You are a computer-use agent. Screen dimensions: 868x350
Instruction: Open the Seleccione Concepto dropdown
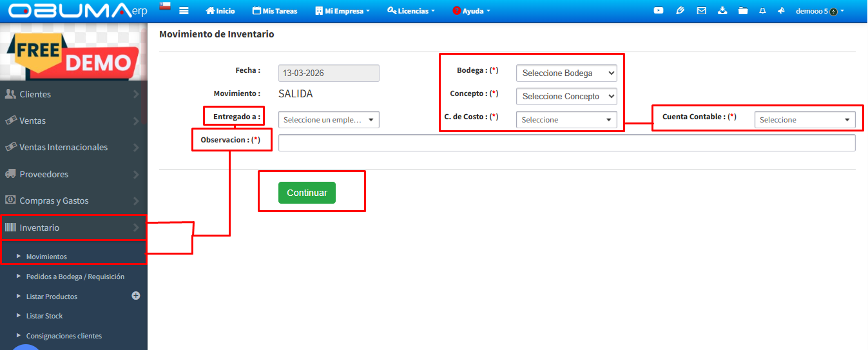566,96
